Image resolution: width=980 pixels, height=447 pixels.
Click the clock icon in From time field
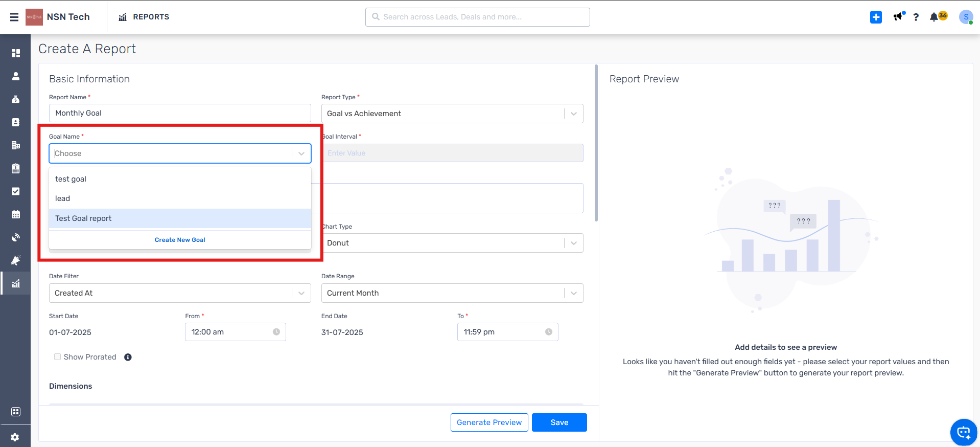(276, 332)
